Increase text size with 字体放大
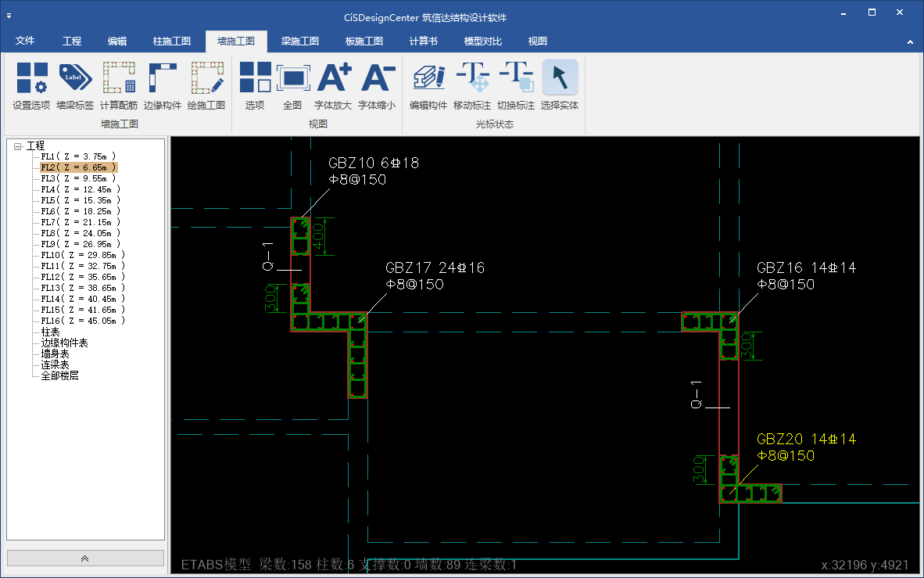 tap(333, 86)
